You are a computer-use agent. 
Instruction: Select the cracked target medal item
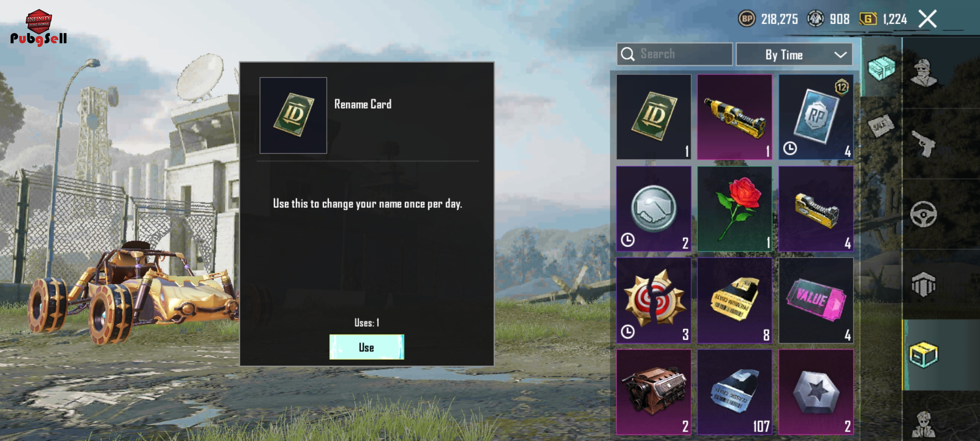coord(654,300)
